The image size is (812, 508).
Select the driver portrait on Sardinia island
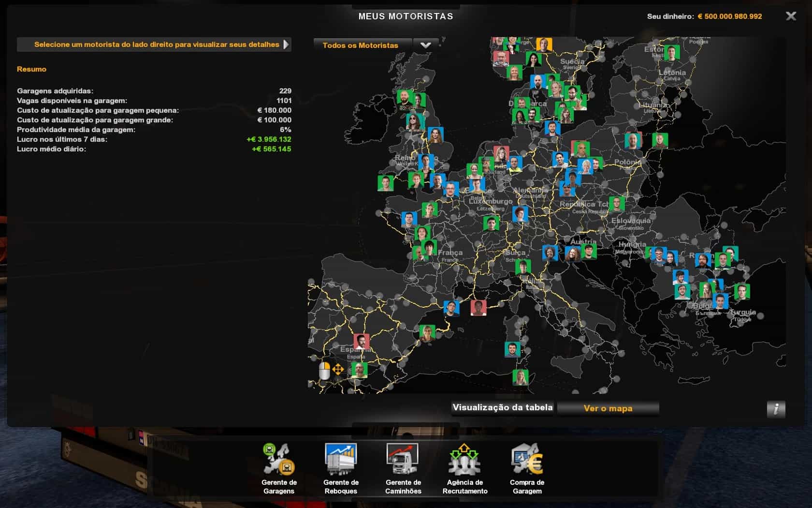pos(512,349)
